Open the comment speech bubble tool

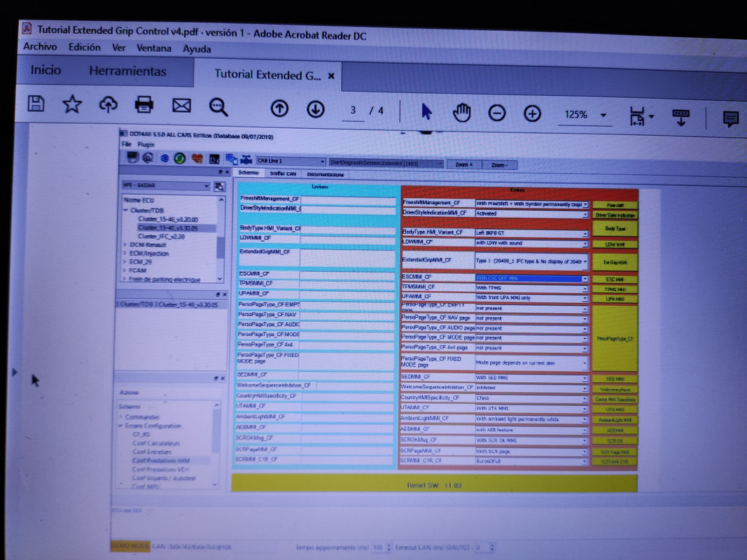(x=730, y=118)
